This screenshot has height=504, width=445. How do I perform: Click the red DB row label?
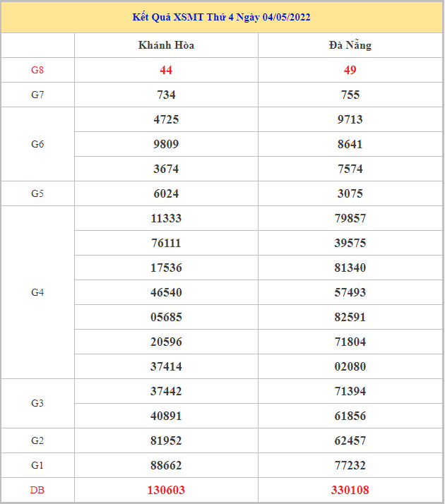pyautogui.click(x=37, y=490)
